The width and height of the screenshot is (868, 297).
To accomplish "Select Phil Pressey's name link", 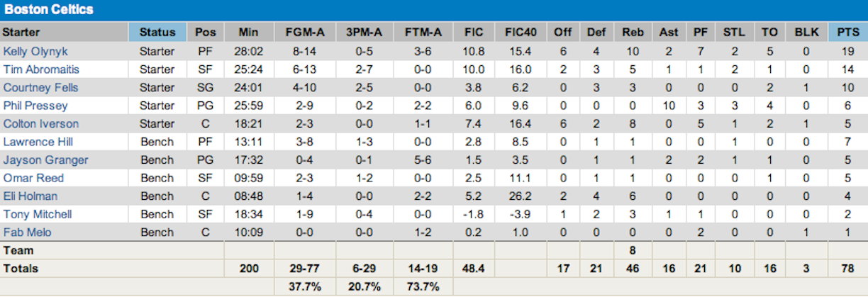I will pyautogui.click(x=35, y=106).
